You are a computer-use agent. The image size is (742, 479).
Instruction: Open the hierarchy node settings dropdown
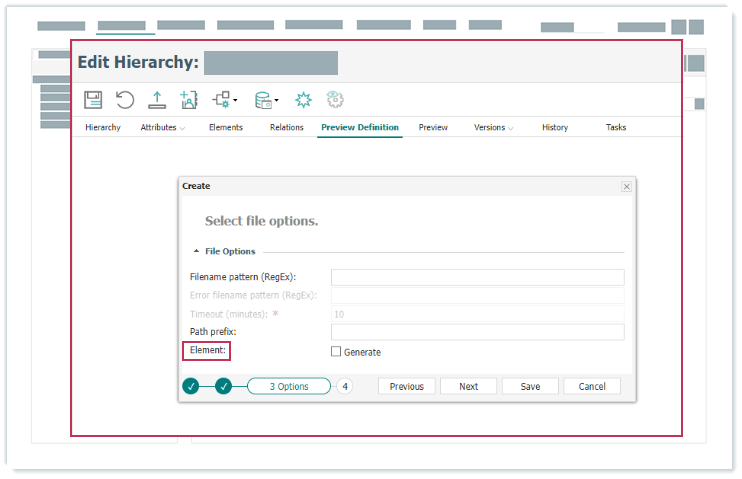pyautogui.click(x=224, y=99)
